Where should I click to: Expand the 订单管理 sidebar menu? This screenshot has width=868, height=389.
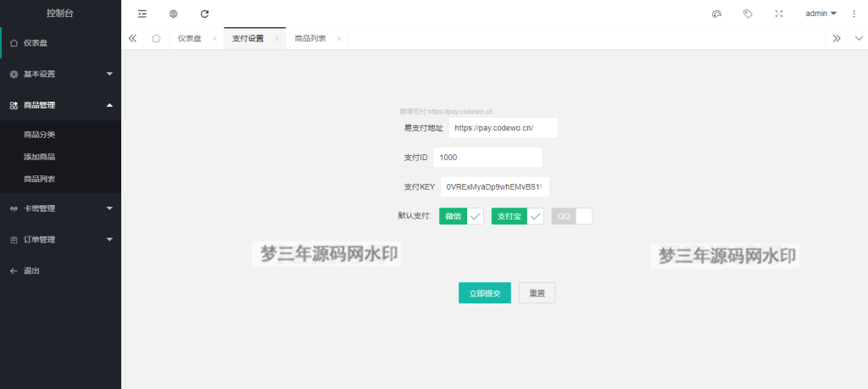coord(60,240)
